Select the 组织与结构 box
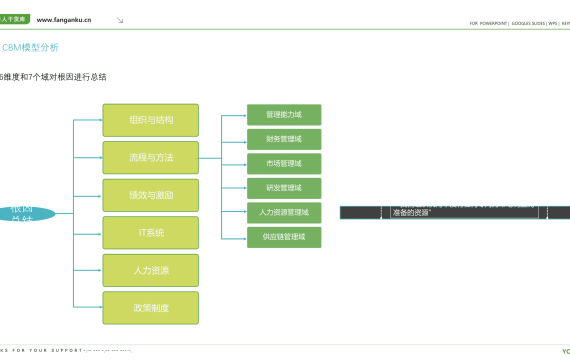This screenshot has height=360, width=570. point(150,120)
